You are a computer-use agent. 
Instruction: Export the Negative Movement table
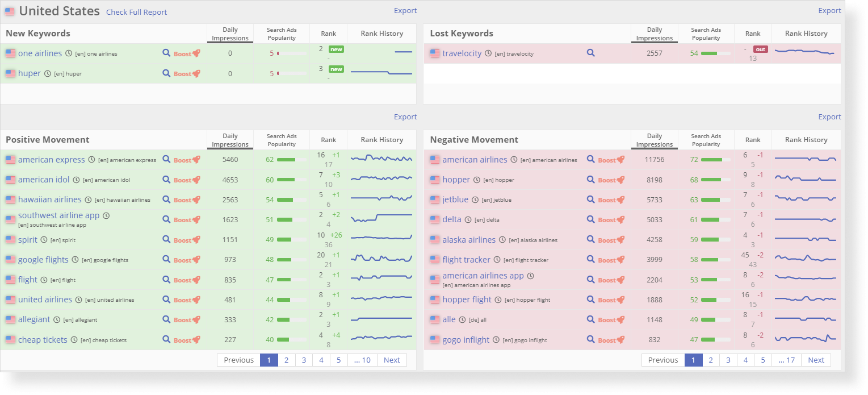click(x=829, y=117)
